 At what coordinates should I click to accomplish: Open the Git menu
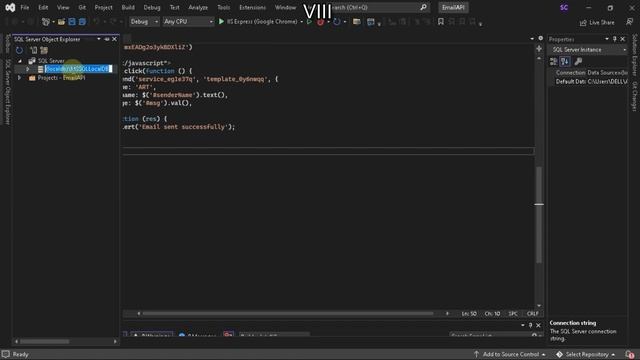82,7
